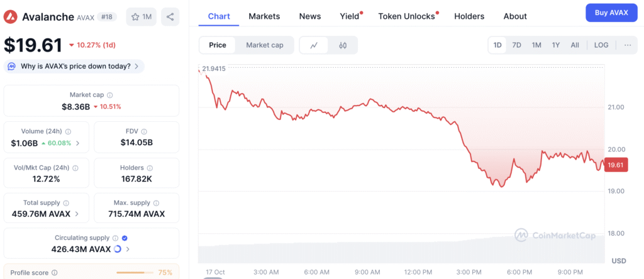Toggle the LOG scale option

601,45
